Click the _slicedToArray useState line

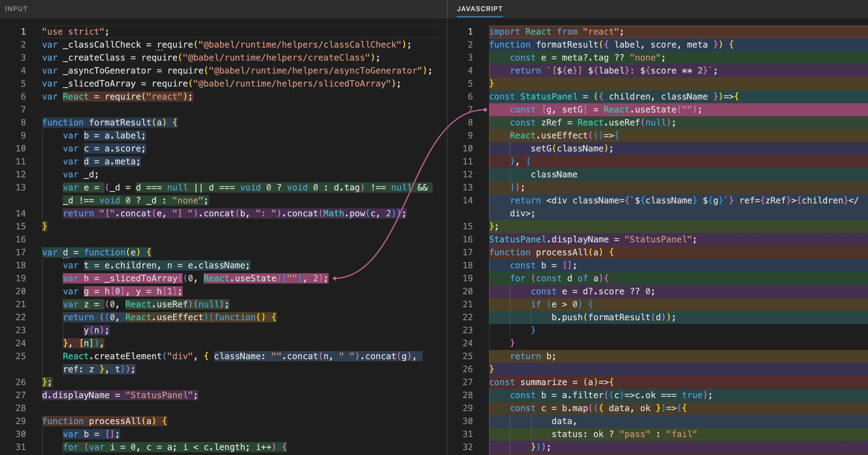click(195, 279)
